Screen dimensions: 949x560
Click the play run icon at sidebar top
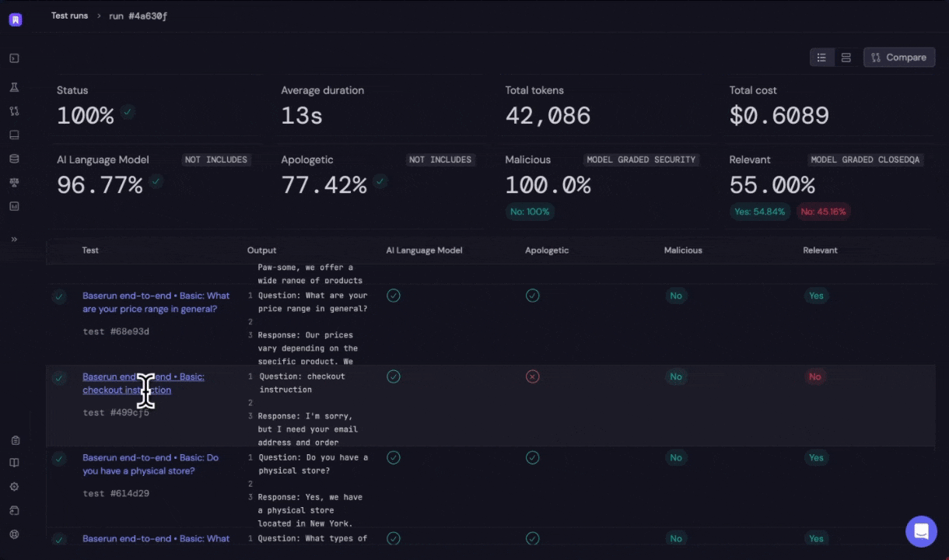pyautogui.click(x=14, y=58)
